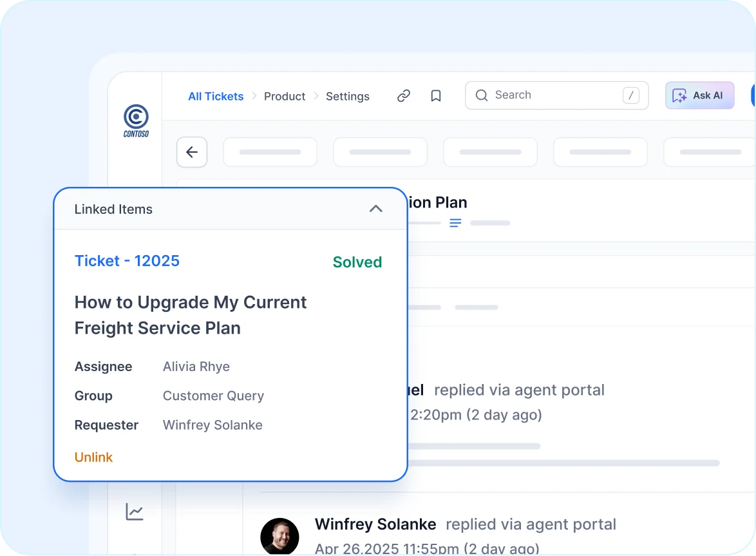Expand the first placeholder tab's content
The image size is (756, 556).
pos(270,152)
